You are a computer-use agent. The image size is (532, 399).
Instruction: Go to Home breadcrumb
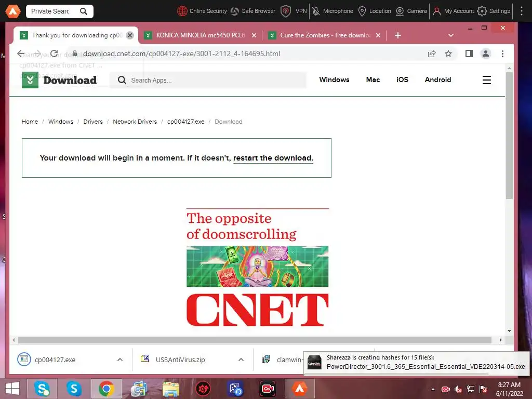point(30,122)
